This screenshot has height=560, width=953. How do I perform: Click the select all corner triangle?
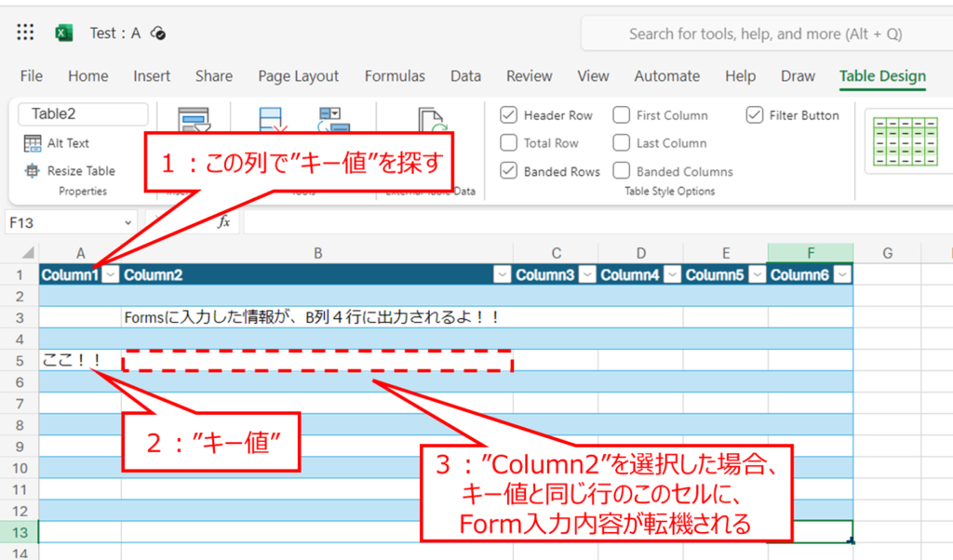coord(28,253)
